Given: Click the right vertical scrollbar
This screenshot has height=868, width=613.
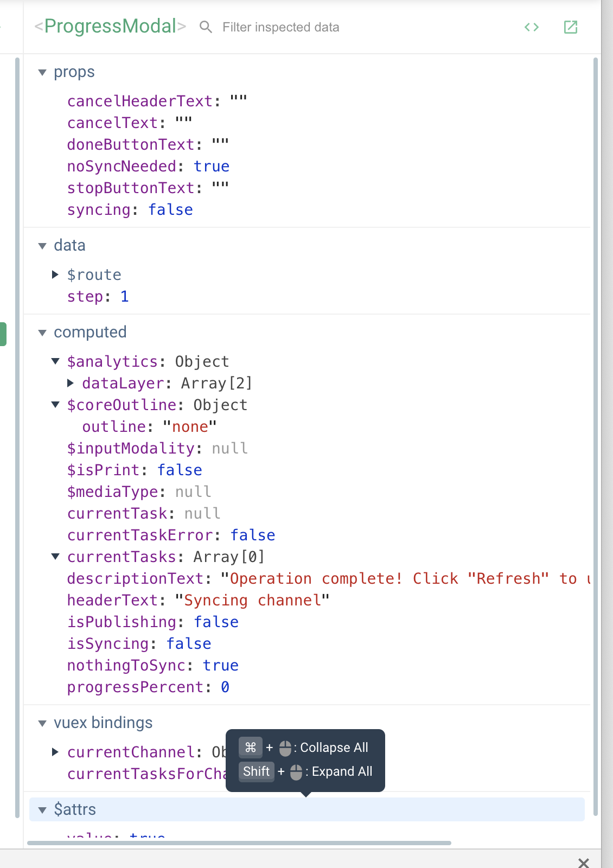Looking at the screenshot, I should pos(596,437).
